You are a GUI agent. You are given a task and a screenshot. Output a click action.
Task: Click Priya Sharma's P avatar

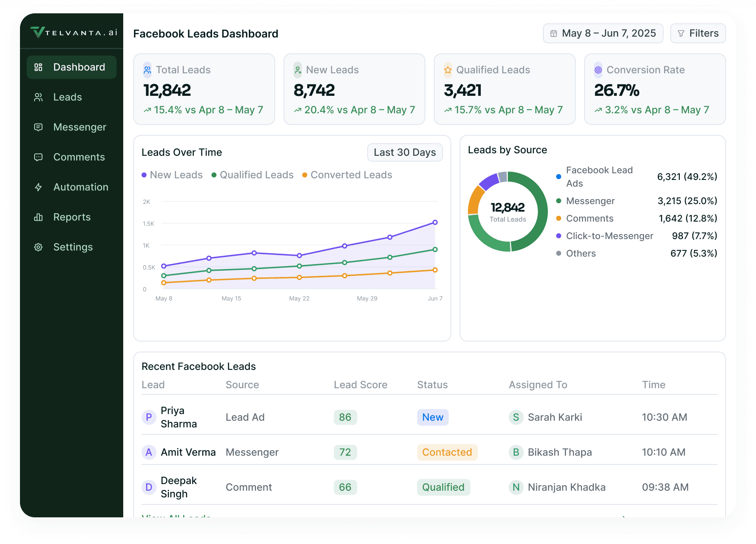[x=149, y=417]
